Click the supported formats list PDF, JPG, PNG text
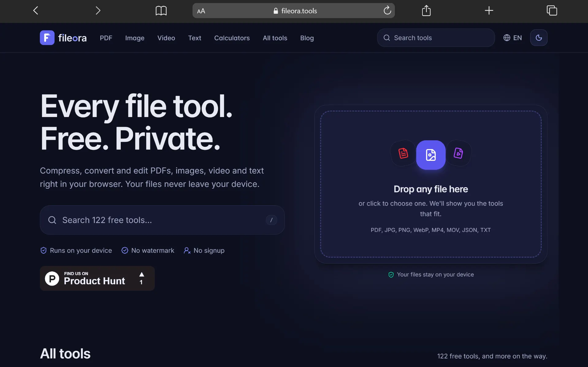 point(431,230)
